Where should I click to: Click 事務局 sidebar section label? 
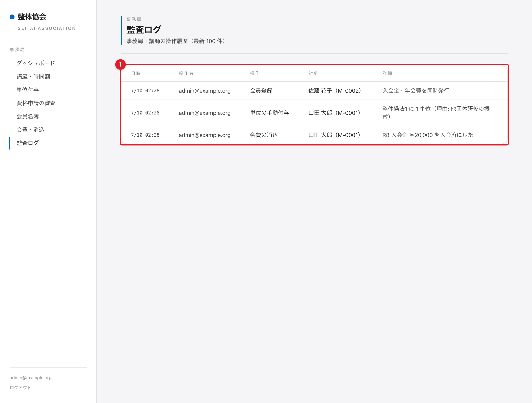[17, 50]
